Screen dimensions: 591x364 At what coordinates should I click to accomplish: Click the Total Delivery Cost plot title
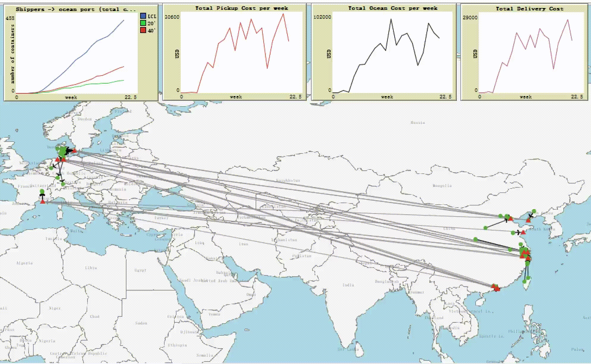[x=529, y=9]
